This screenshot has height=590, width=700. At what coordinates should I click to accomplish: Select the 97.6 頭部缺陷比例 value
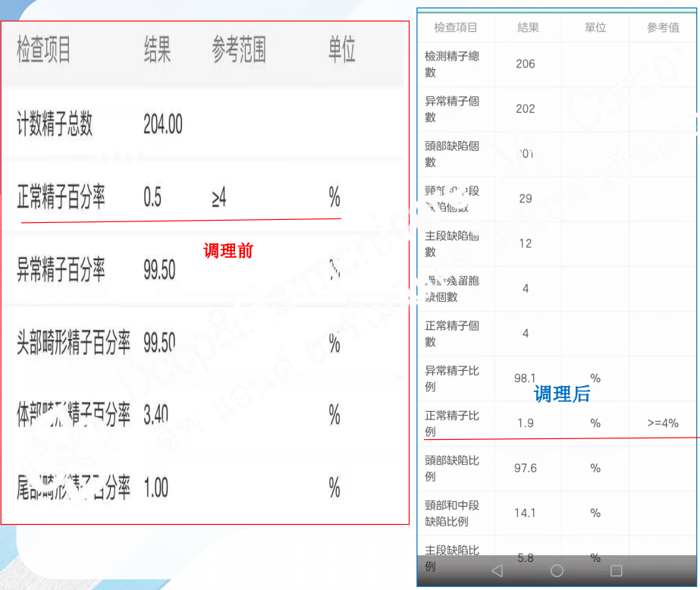pos(523,468)
